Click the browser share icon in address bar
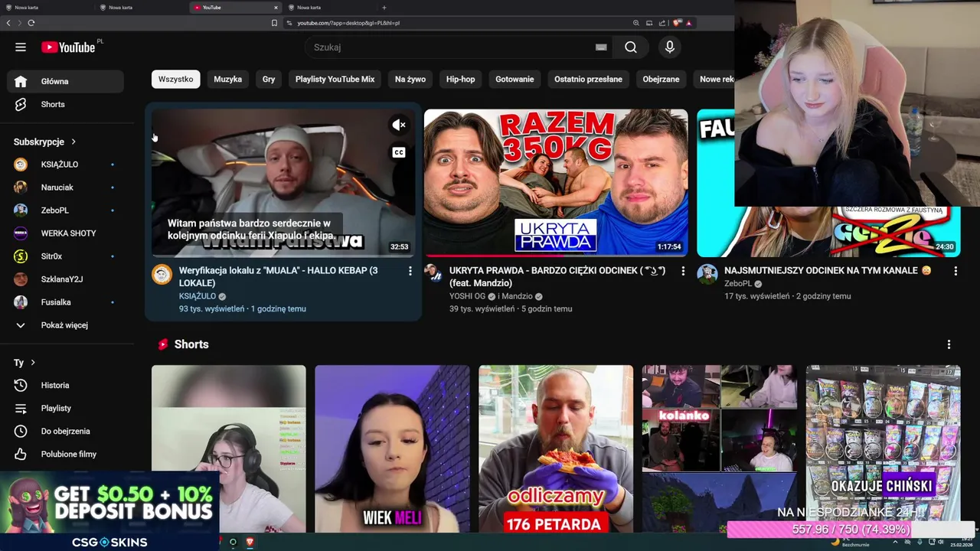Screen dimensions: 980x551 tap(662, 23)
